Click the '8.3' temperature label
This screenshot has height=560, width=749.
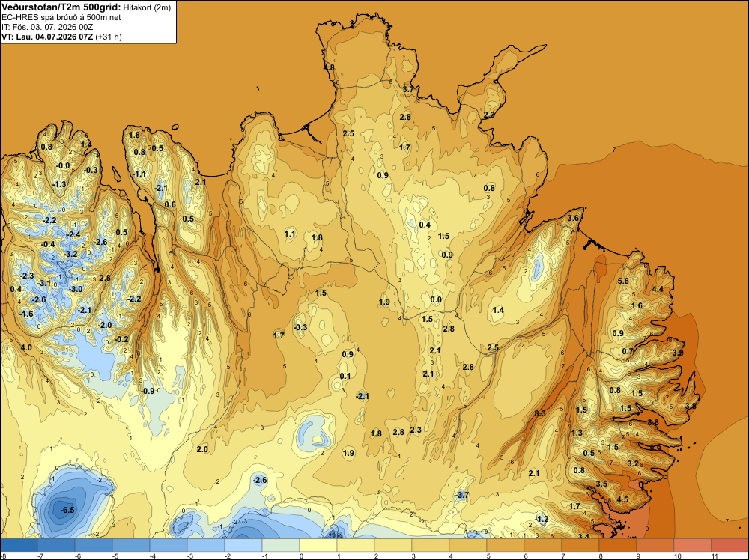tap(540, 413)
